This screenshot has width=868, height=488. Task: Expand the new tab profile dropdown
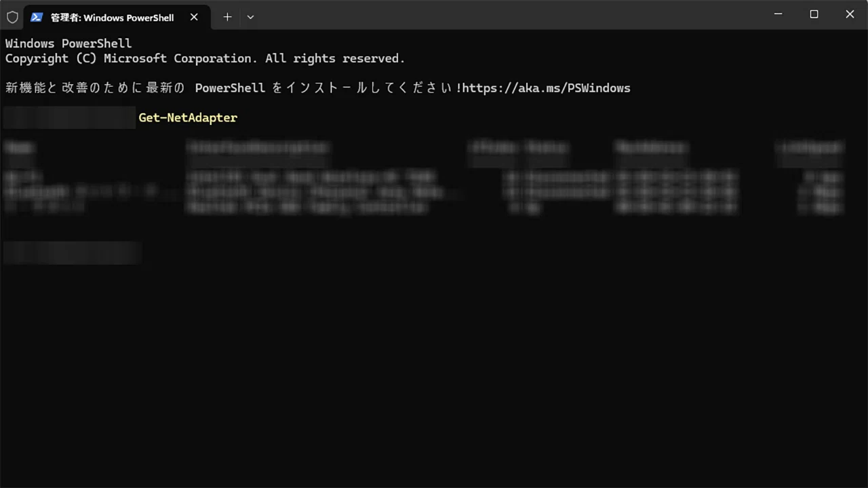click(250, 17)
